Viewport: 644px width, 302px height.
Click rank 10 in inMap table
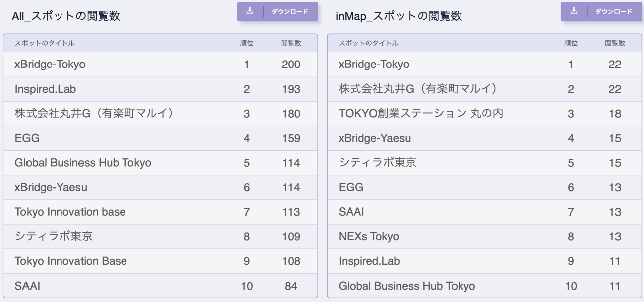[571, 286]
